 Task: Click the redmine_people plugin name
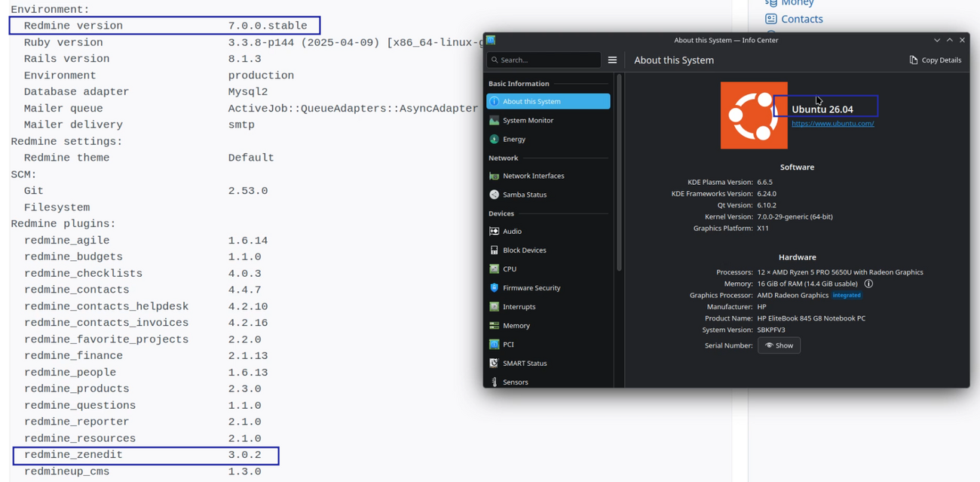click(70, 373)
